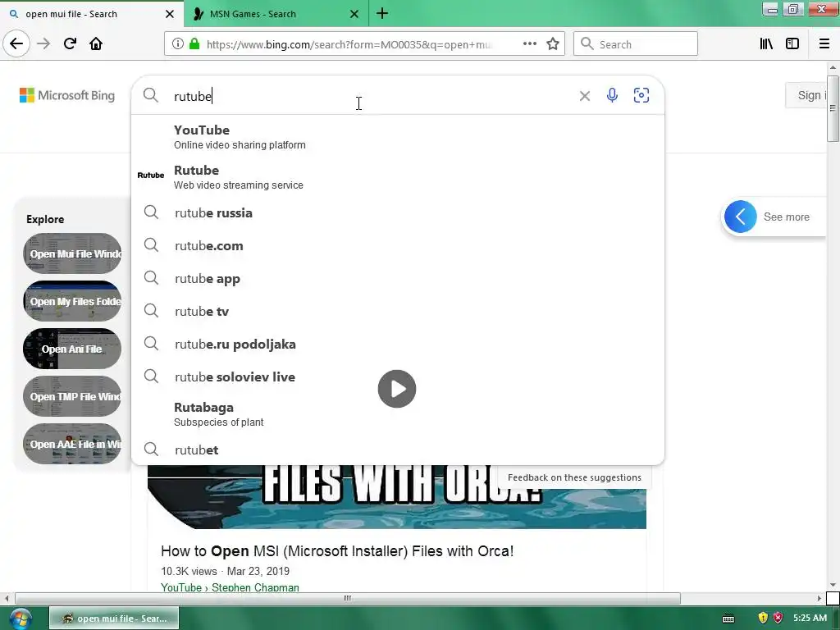The height and width of the screenshot is (630, 840).
Task: Toggle the browser sidebar view icon
Action: point(792,44)
